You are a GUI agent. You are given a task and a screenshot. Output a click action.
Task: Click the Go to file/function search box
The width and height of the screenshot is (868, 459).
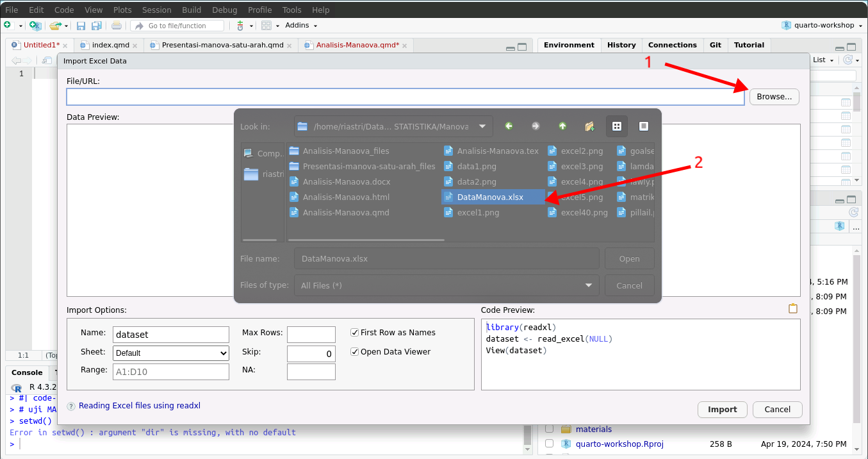point(177,26)
